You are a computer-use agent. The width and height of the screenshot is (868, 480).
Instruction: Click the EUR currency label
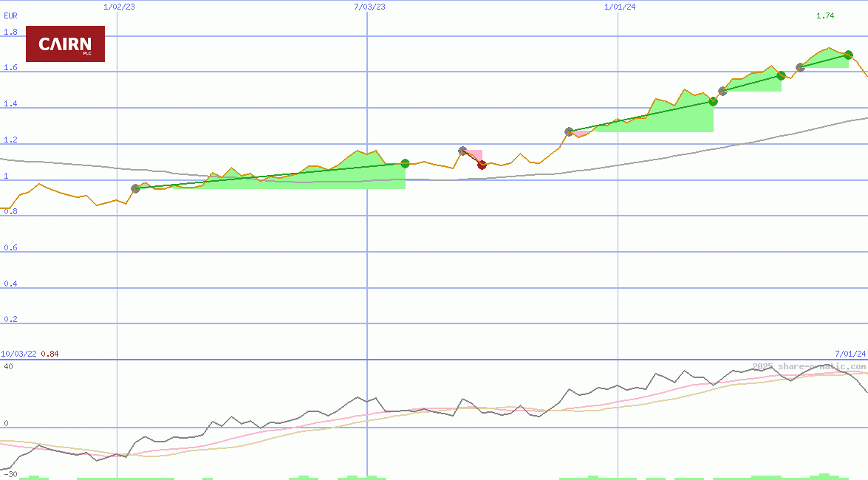point(10,16)
